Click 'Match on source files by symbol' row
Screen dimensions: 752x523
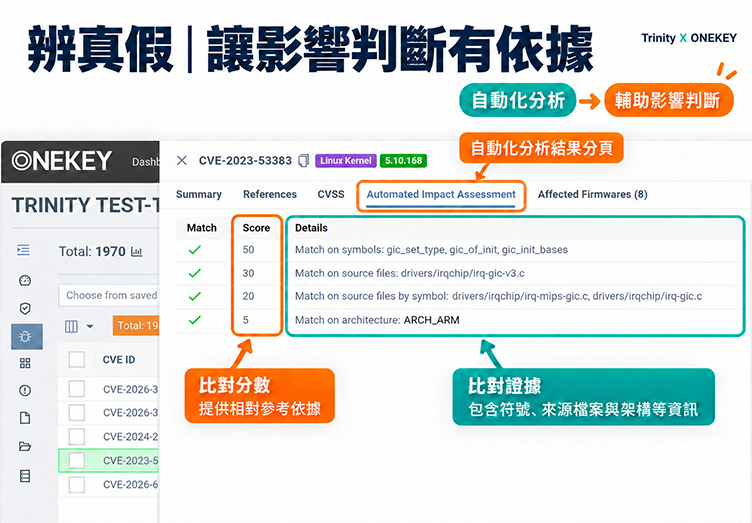click(498, 296)
